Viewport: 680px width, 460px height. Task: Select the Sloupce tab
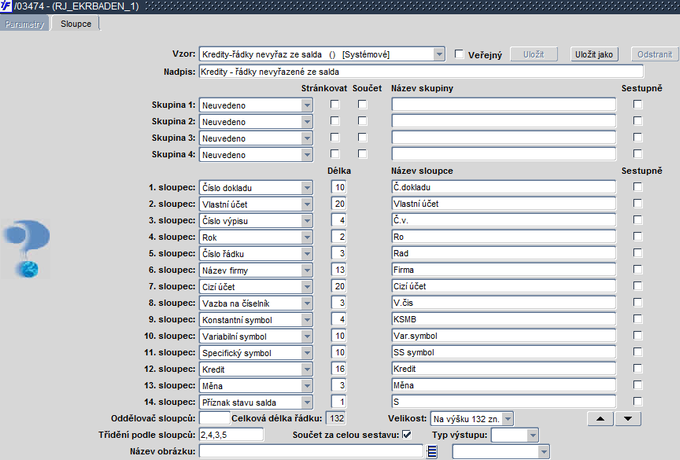coord(76,24)
